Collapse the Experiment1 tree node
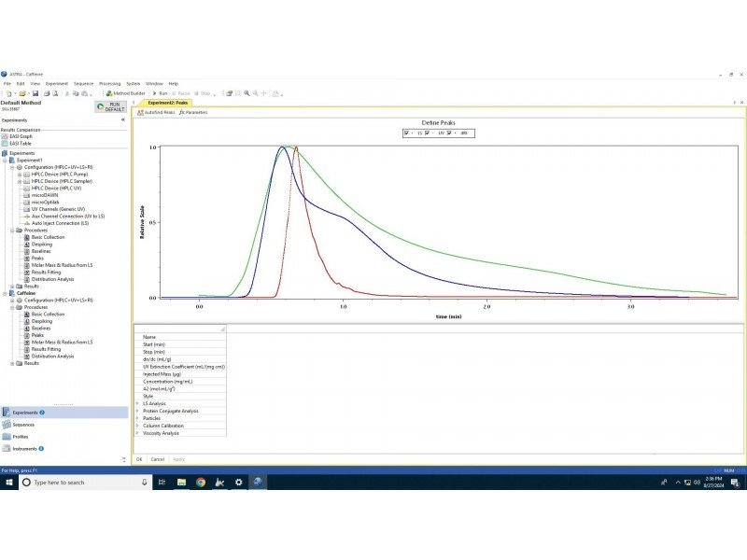Image resolution: width=747 pixels, height=560 pixels. [6, 161]
